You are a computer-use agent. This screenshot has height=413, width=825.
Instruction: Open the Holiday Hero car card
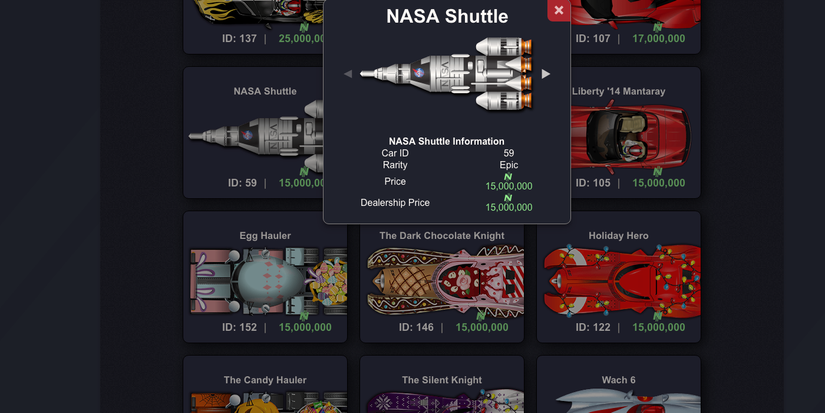pos(619,277)
